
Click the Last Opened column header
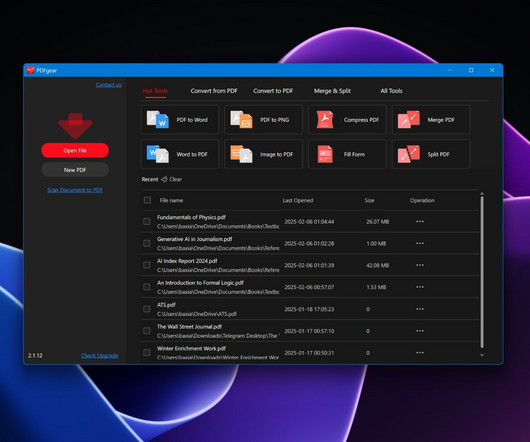click(298, 200)
